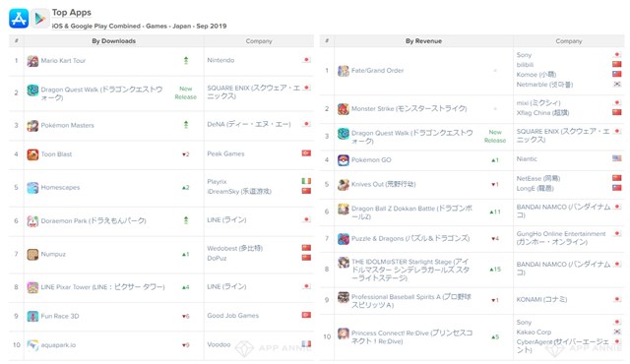Click the LINE Pixar Tower game icon
Image resolution: width=630 pixels, height=364 pixels.
(x=32, y=287)
